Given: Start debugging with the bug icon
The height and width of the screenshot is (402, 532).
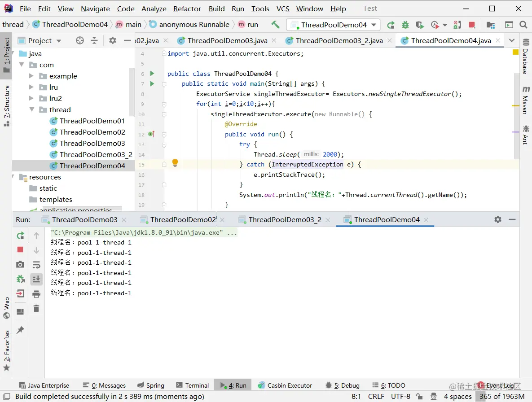Looking at the screenshot, I should tap(405, 25).
